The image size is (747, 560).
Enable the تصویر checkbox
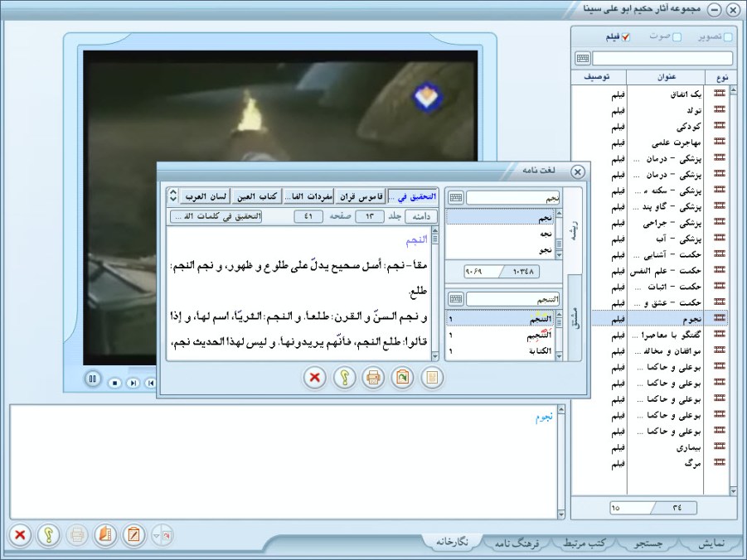tap(728, 36)
